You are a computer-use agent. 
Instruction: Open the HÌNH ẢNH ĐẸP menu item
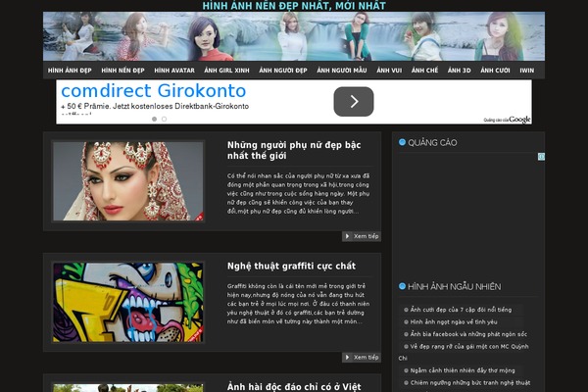[70, 71]
